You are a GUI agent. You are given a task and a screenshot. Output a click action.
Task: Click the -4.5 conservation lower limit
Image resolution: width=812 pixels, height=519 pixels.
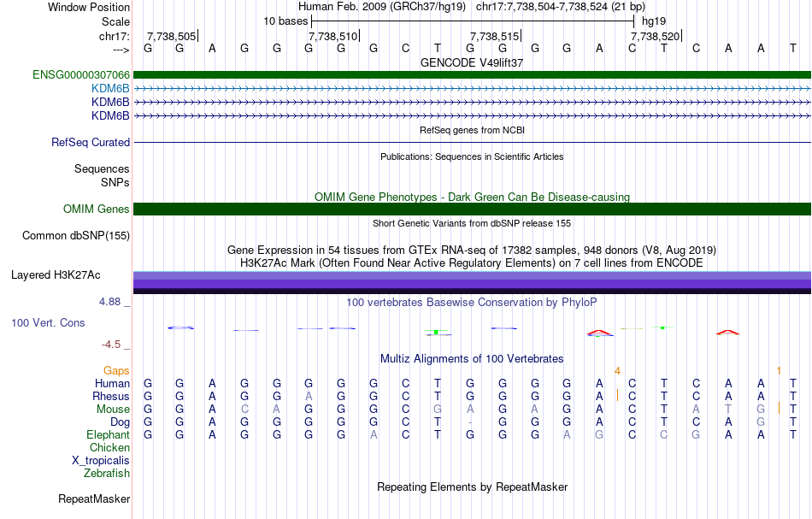click(111, 345)
